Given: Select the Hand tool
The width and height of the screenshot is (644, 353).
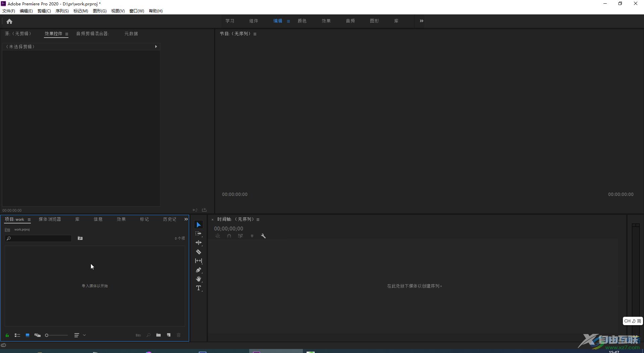Looking at the screenshot, I should pyautogui.click(x=199, y=279).
